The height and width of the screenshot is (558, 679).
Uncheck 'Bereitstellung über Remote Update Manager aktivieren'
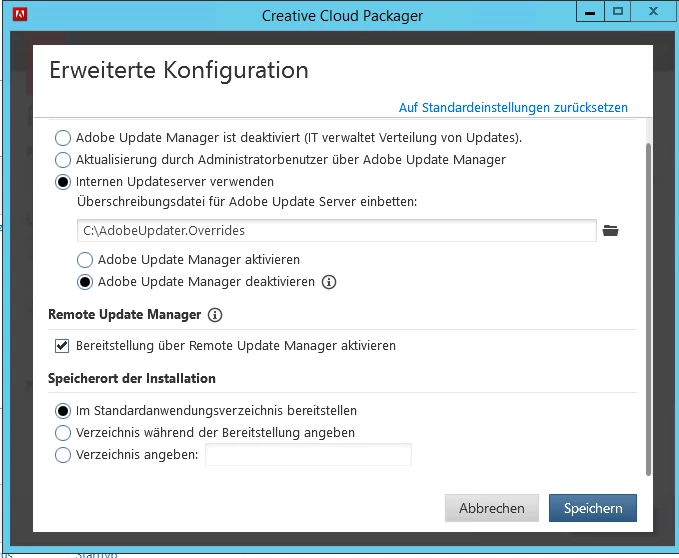62,346
